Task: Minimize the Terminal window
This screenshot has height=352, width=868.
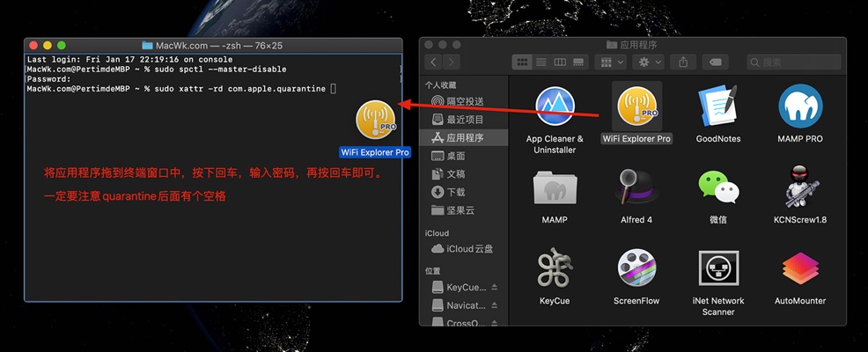Action: 47,46
